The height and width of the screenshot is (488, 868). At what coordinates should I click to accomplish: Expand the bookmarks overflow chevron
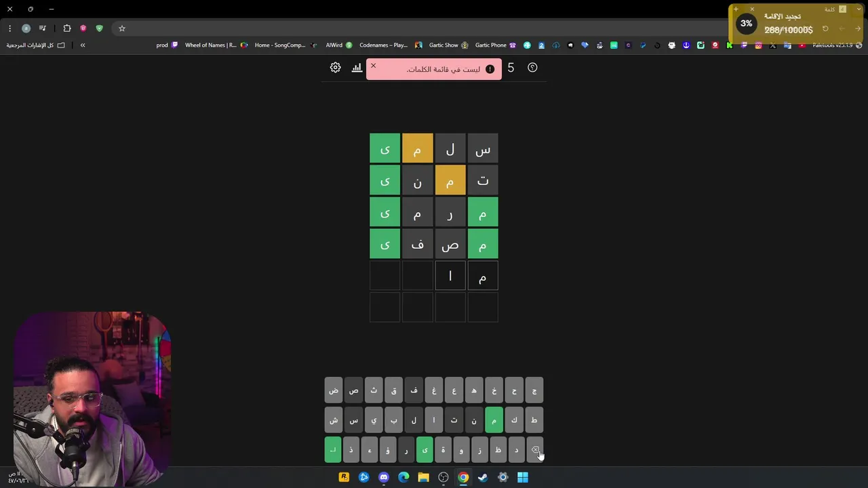83,45
